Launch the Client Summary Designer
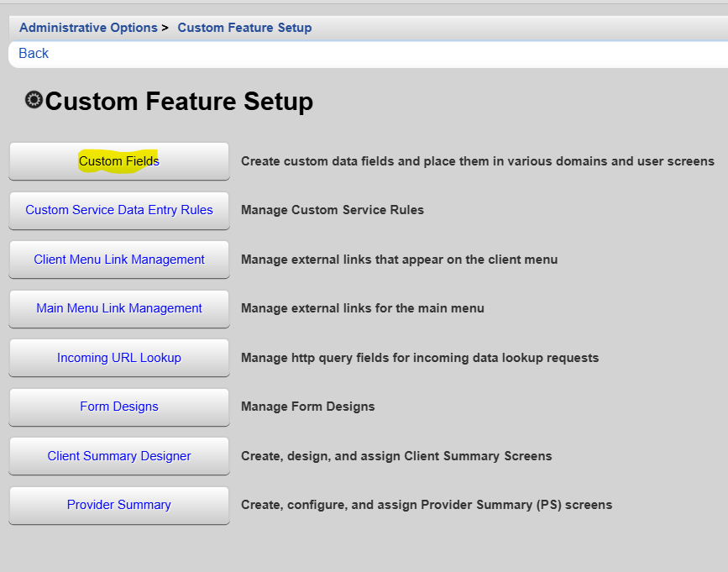Viewport: 728px width, 572px height. 119,456
